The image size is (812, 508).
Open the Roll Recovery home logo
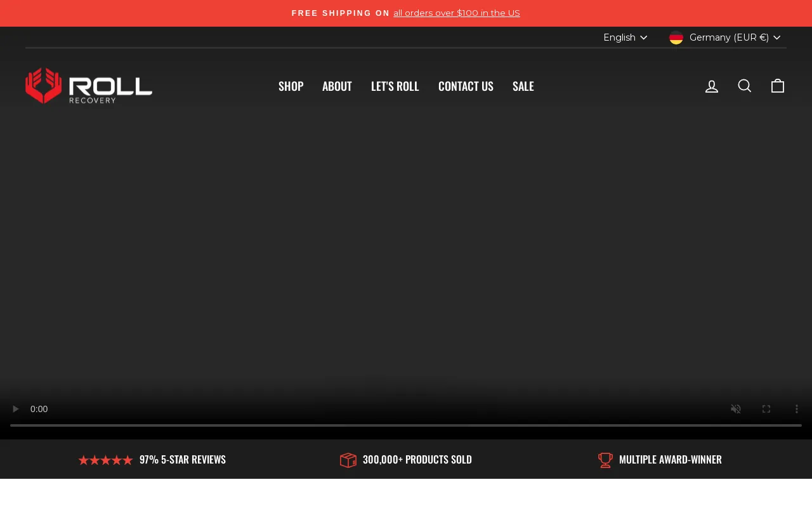click(x=89, y=86)
